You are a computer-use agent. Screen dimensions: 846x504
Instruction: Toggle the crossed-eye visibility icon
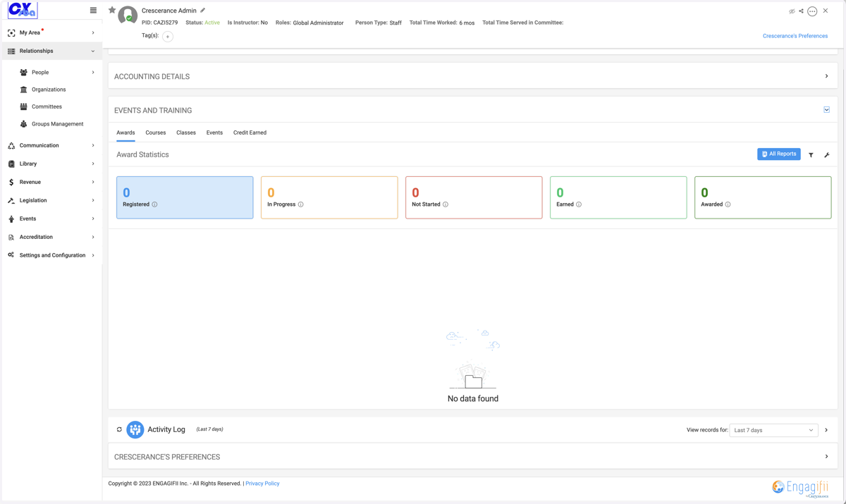point(792,11)
